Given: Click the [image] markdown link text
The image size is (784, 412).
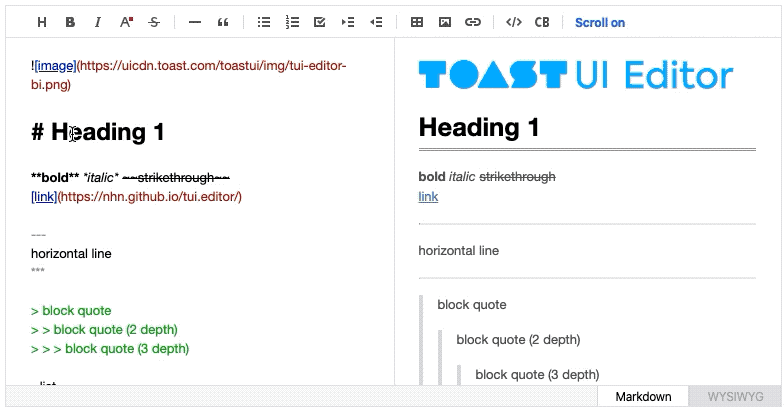Looking at the screenshot, I should click(x=55, y=66).
